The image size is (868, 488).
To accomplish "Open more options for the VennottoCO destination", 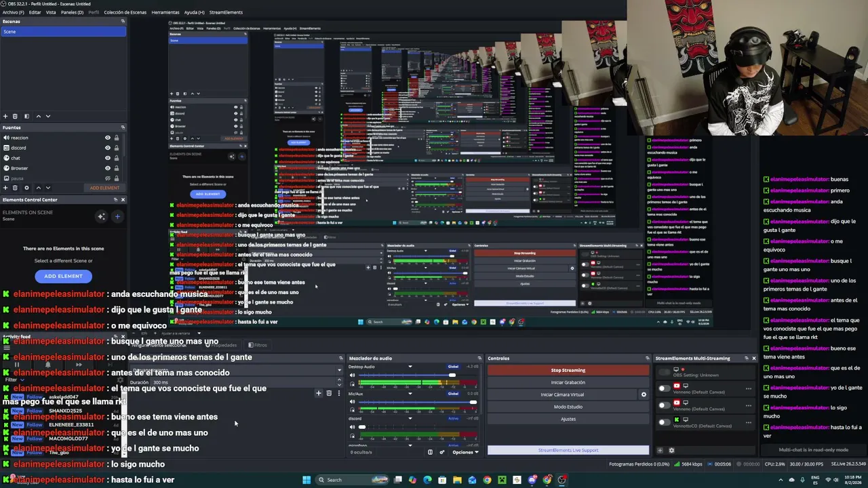I will [x=748, y=422].
